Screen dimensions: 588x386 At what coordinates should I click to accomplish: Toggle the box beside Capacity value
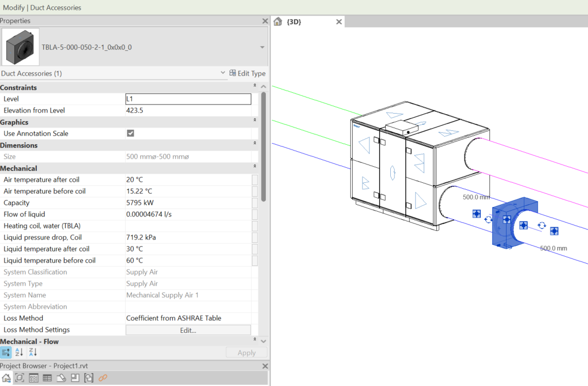point(255,203)
